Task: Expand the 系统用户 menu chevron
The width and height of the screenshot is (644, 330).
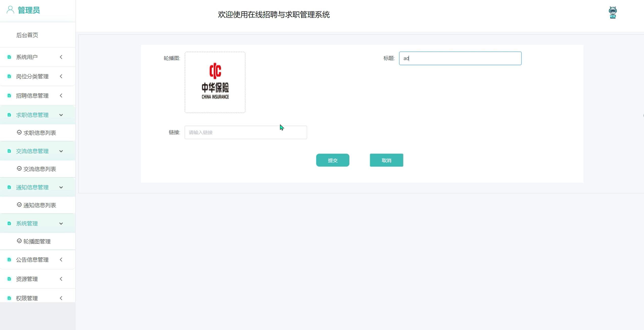Action: click(x=61, y=57)
